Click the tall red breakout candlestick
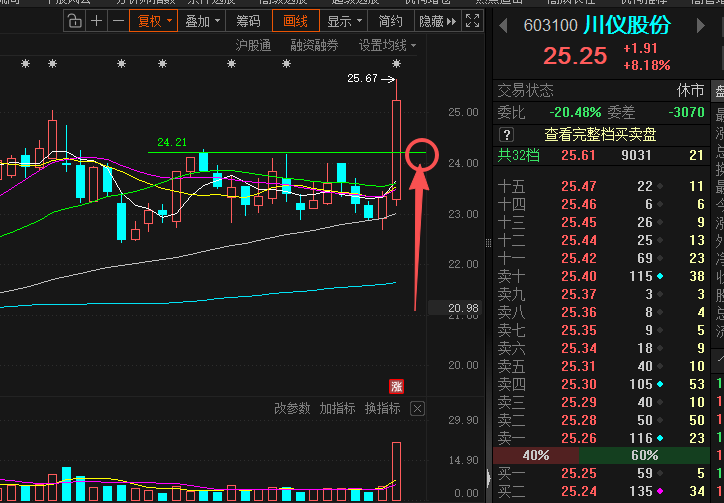Screen dimensions: 724x503 click(x=396, y=150)
